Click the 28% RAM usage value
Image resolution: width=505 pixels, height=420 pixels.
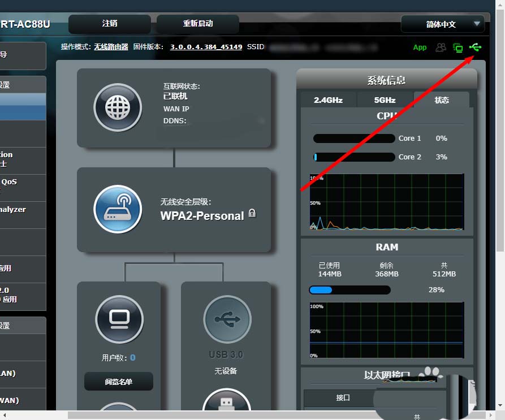[x=437, y=289]
